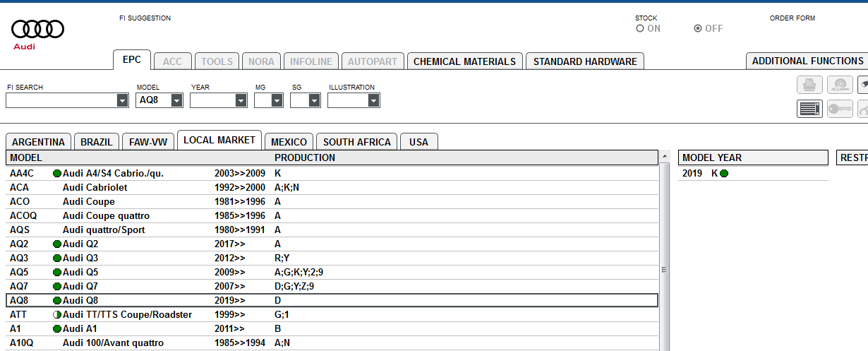Viewport: 868px width, 351px height.
Task: Click green dot beside Audi Q3
Action: point(57,258)
